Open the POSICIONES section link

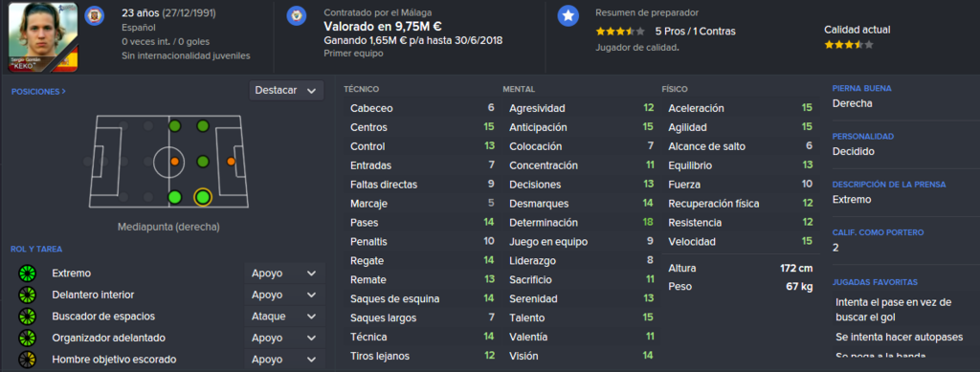(x=38, y=92)
